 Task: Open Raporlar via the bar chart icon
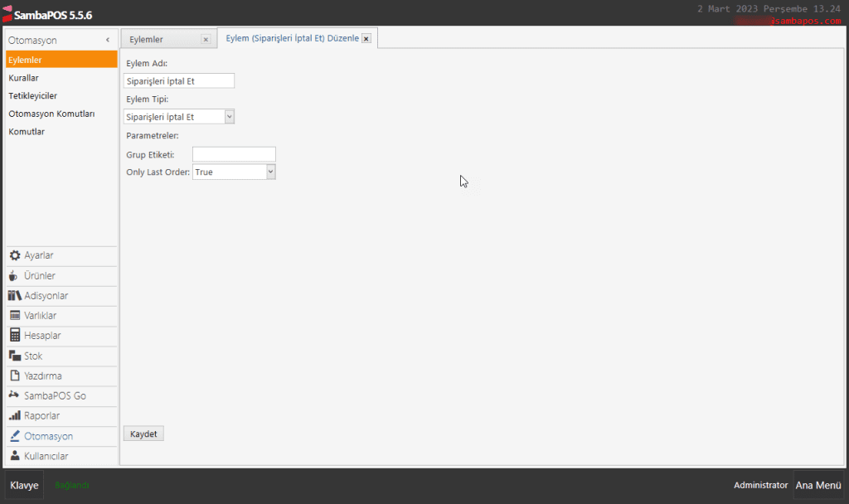(15, 415)
